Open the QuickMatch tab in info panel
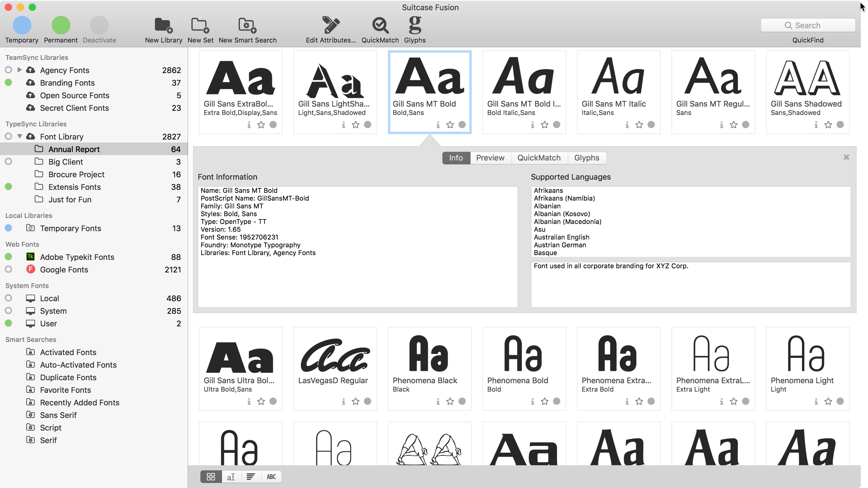Image resolution: width=868 pixels, height=488 pixels. [x=539, y=158]
